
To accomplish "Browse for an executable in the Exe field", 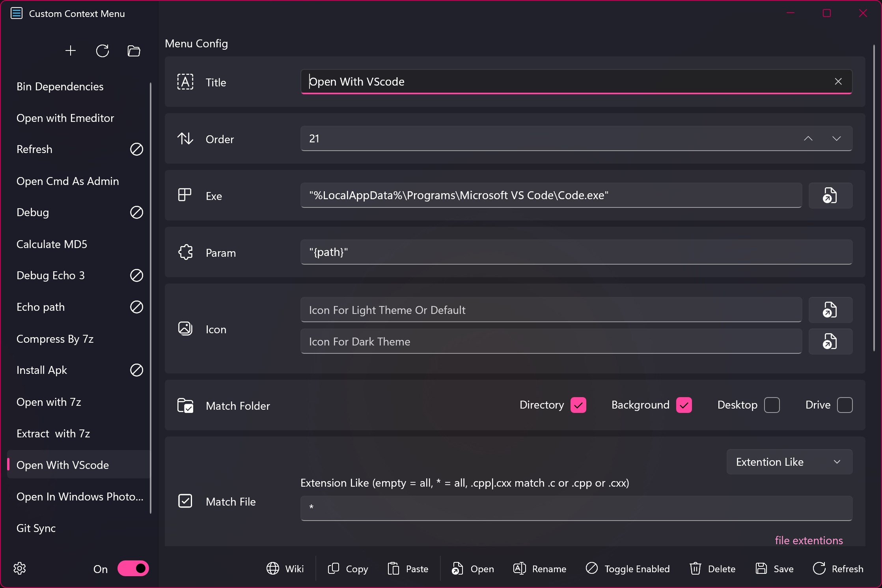I will pos(830,195).
